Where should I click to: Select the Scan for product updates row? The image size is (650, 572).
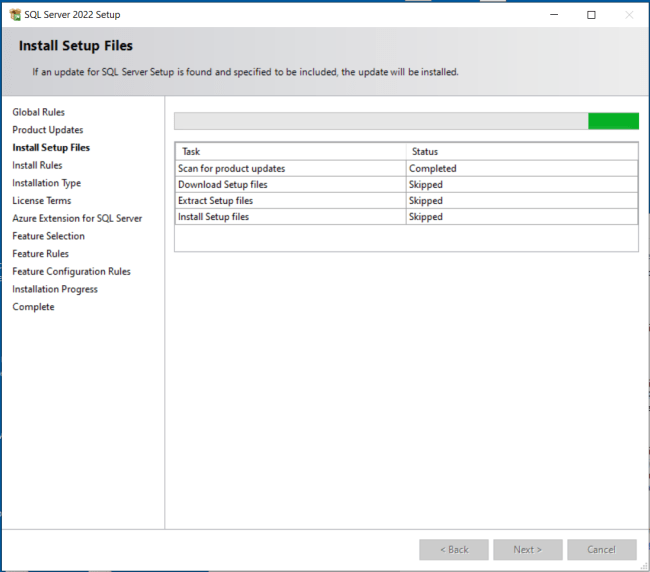[406, 169]
